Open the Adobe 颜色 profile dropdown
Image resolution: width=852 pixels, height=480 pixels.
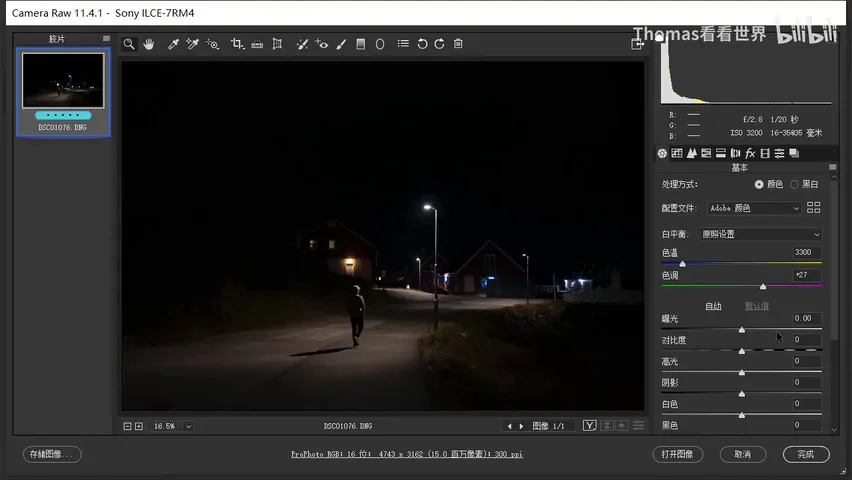click(x=754, y=208)
